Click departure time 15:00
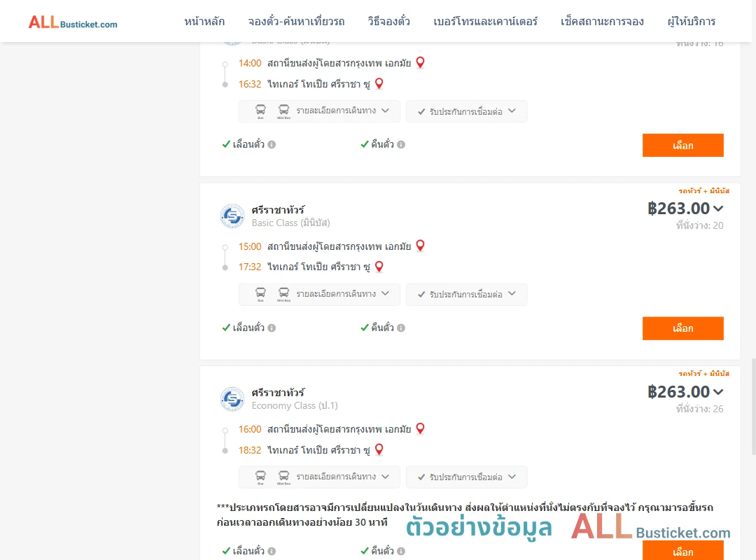756x560 pixels. (x=250, y=246)
